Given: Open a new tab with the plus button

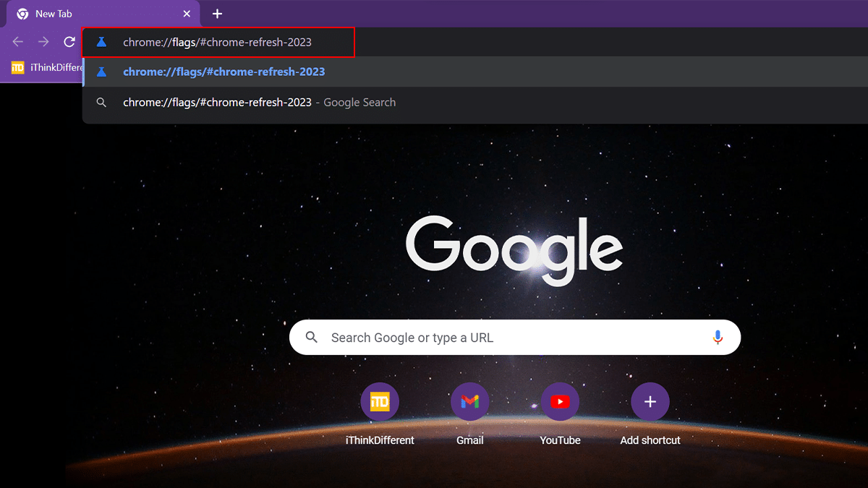Looking at the screenshot, I should [218, 14].
